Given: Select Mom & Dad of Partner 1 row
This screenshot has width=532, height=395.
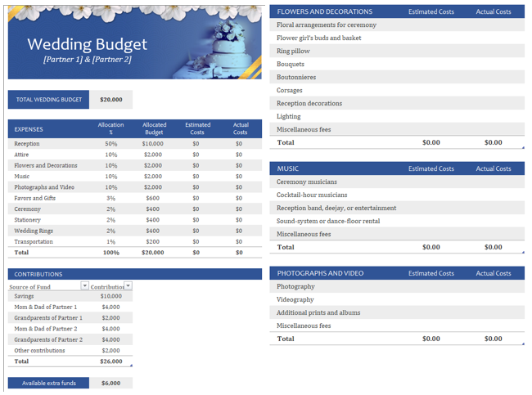Looking at the screenshot, I should [x=70, y=307].
